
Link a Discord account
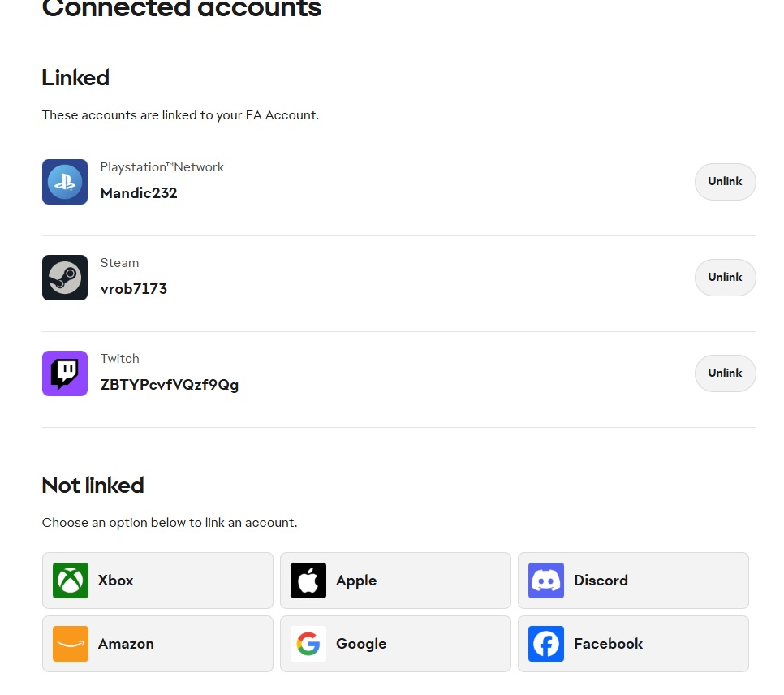pos(633,581)
